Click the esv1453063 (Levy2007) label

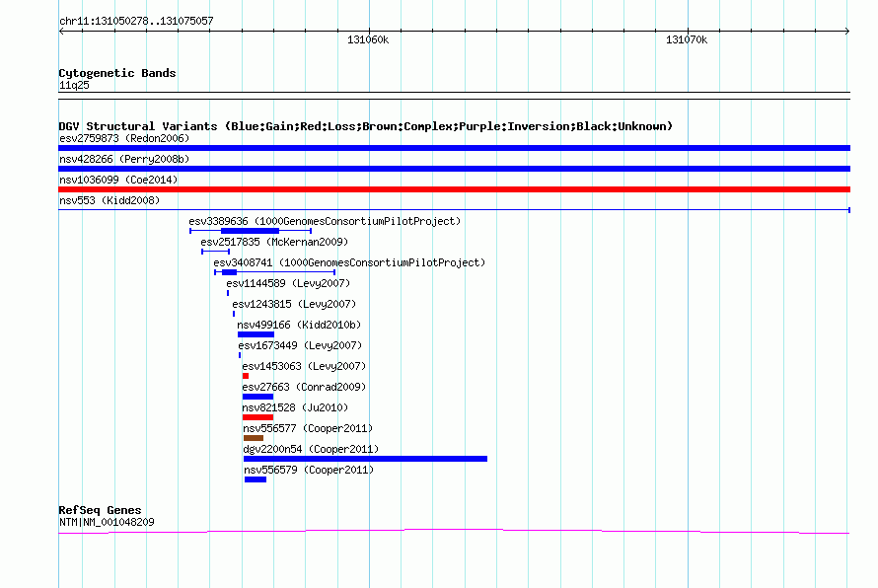click(304, 366)
